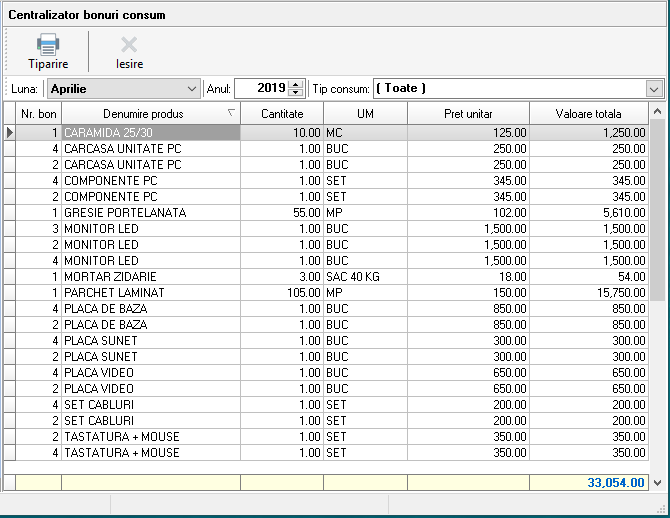Image resolution: width=670 pixels, height=518 pixels.
Task: Select the PARCHET LAMINAT row
Action: [150, 293]
